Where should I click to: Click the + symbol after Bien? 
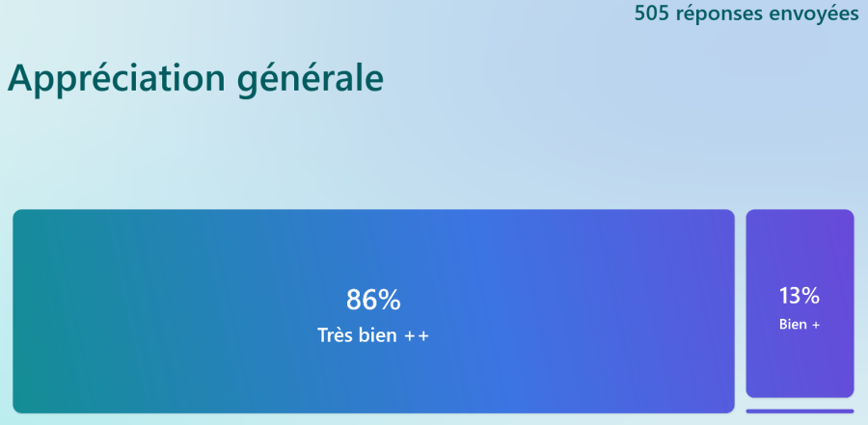tap(815, 326)
